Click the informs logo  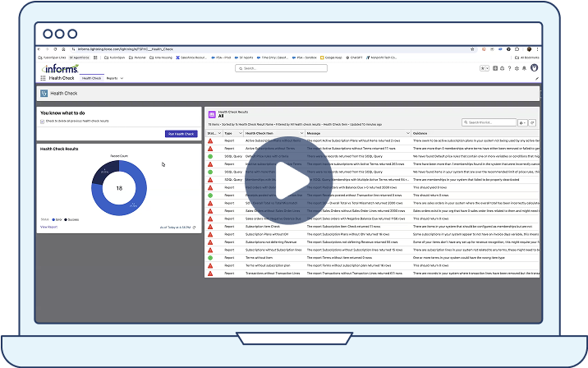[60, 69]
